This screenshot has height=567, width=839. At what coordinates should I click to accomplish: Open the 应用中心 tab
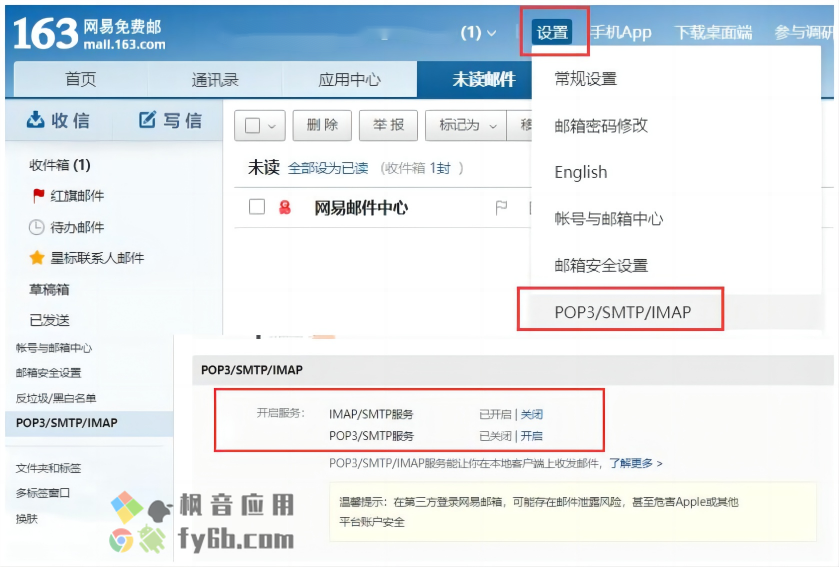pyautogui.click(x=349, y=79)
